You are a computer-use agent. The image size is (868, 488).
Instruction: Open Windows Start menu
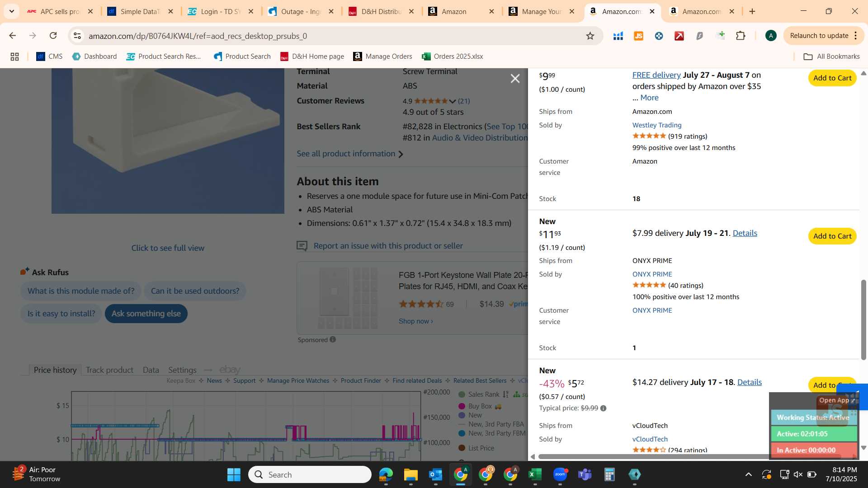pos(234,475)
